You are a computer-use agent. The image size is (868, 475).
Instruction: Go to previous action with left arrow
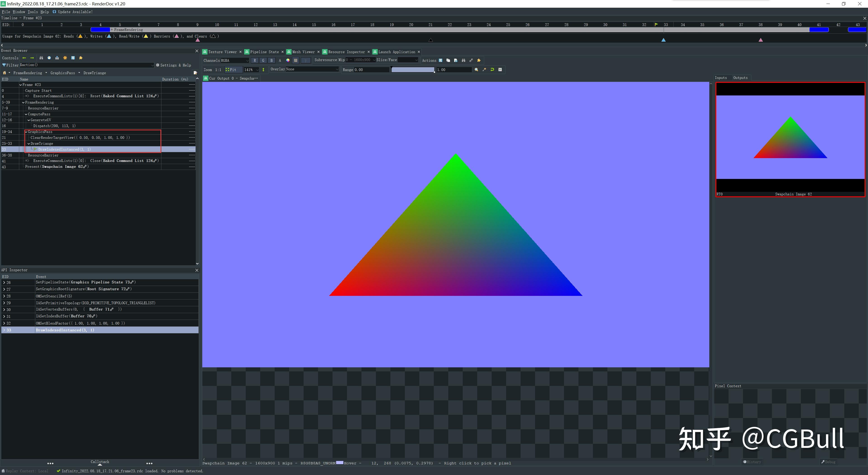tap(24, 58)
